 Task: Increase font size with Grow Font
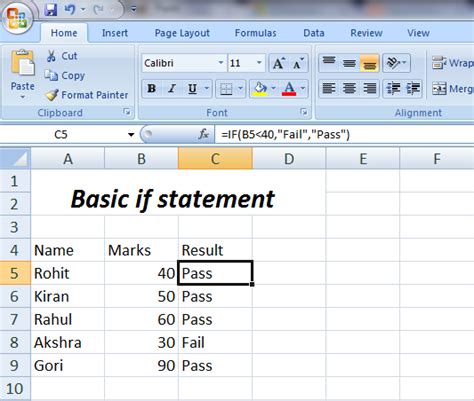point(279,63)
